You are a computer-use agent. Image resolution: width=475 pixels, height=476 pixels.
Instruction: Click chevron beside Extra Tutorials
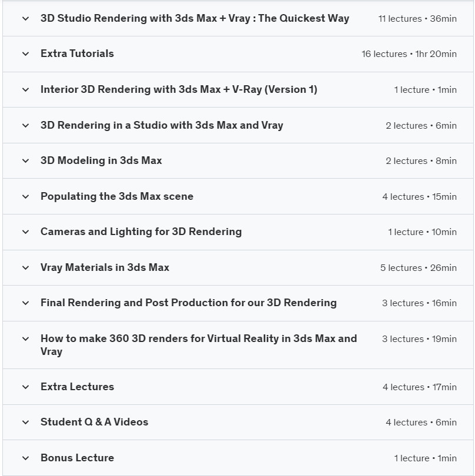tap(26, 54)
